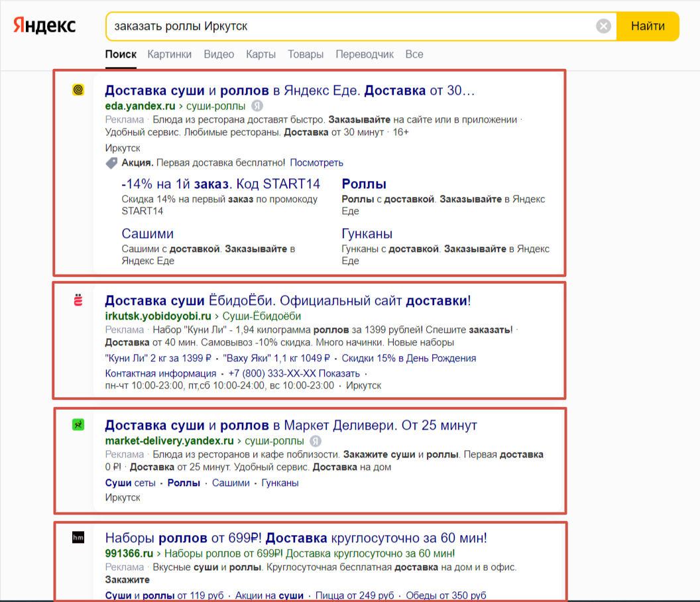700x602 pixels.
Task: Open Скидки 15% в День Рождения link
Action: click(409, 358)
